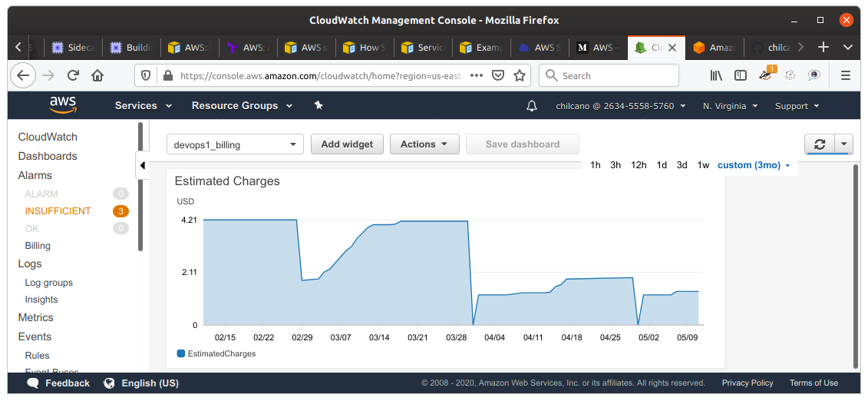Viewport: 868px width, 401px height.
Task: Switch to the Servic browser tab
Action: coord(424,48)
